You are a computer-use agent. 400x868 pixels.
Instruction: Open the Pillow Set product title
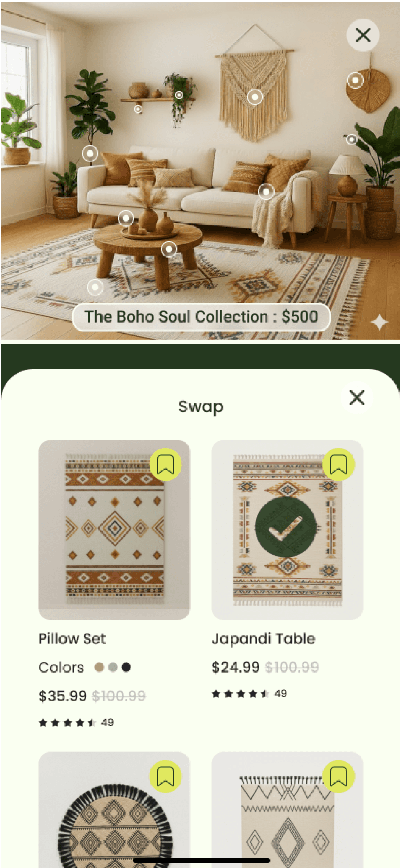click(72, 639)
